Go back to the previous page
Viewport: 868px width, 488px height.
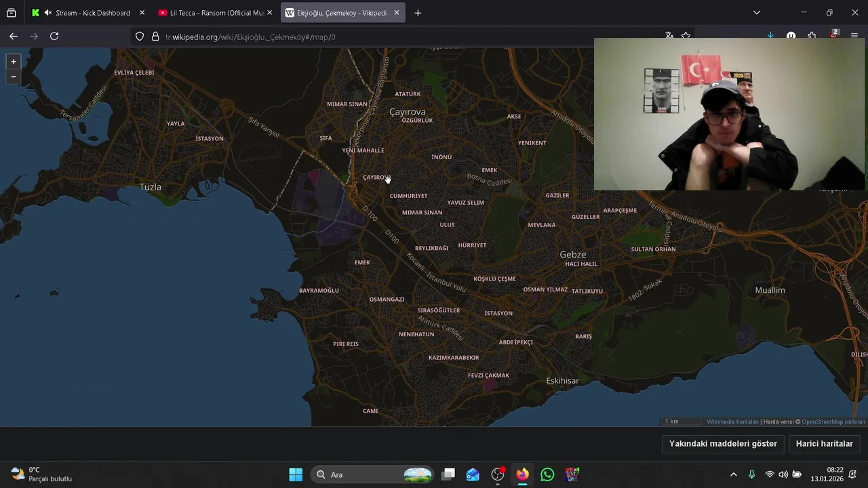pos(14,37)
